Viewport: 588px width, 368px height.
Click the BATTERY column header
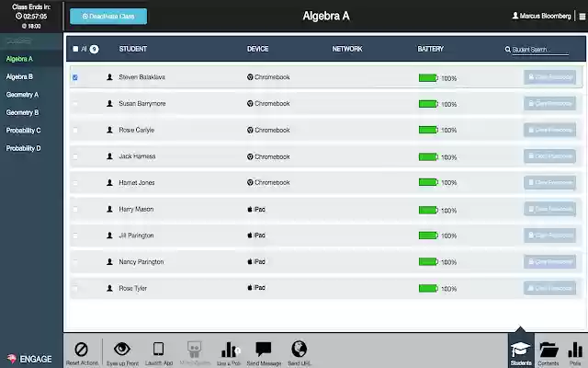(x=431, y=49)
